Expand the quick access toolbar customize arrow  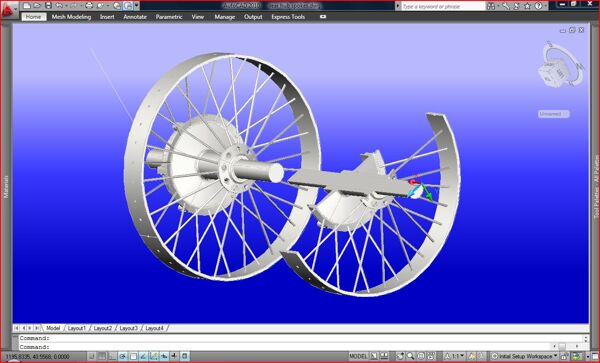click(137, 5)
